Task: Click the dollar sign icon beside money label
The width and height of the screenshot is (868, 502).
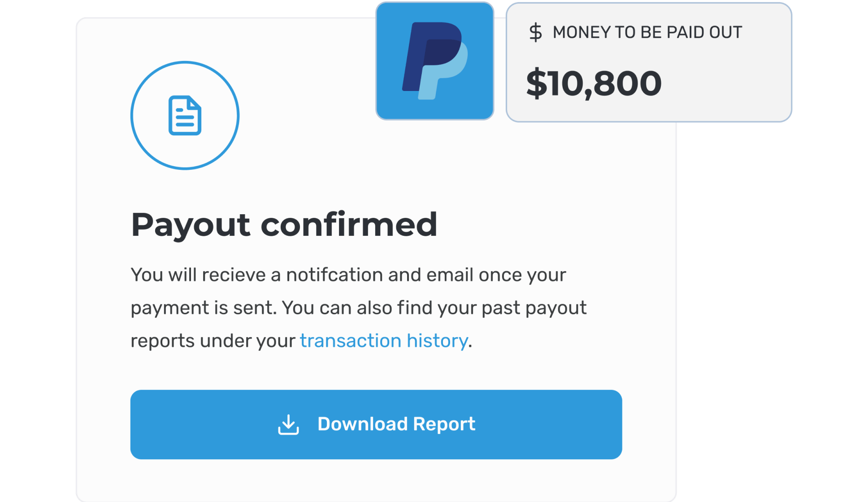Action: (535, 33)
